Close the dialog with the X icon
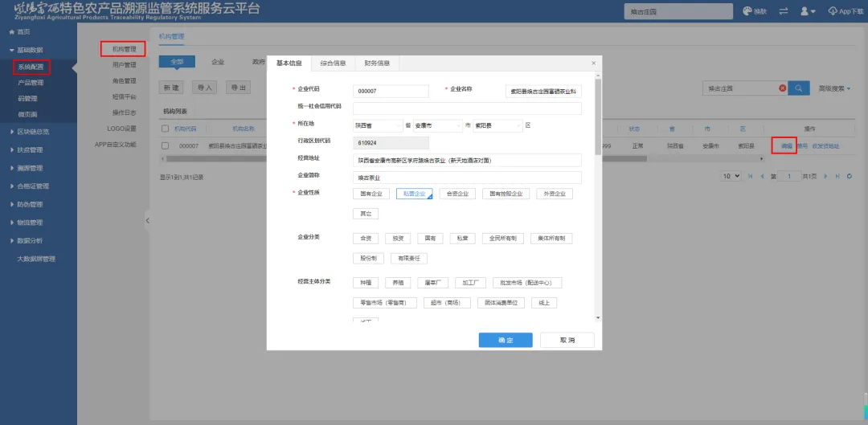The width and height of the screenshot is (868, 425). coord(593,63)
